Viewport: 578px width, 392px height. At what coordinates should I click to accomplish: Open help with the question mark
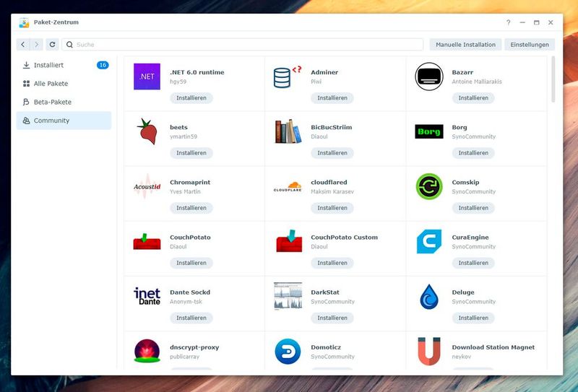click(509, 22)
